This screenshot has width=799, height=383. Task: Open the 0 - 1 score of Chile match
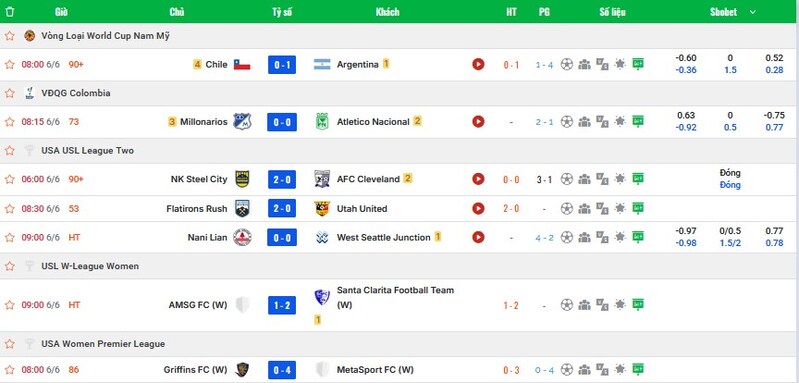coord(282,65)
